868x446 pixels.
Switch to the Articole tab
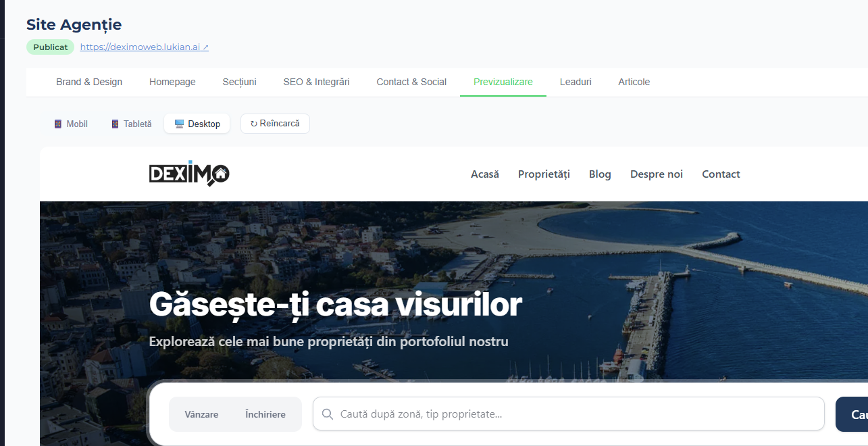pos(634,81)
